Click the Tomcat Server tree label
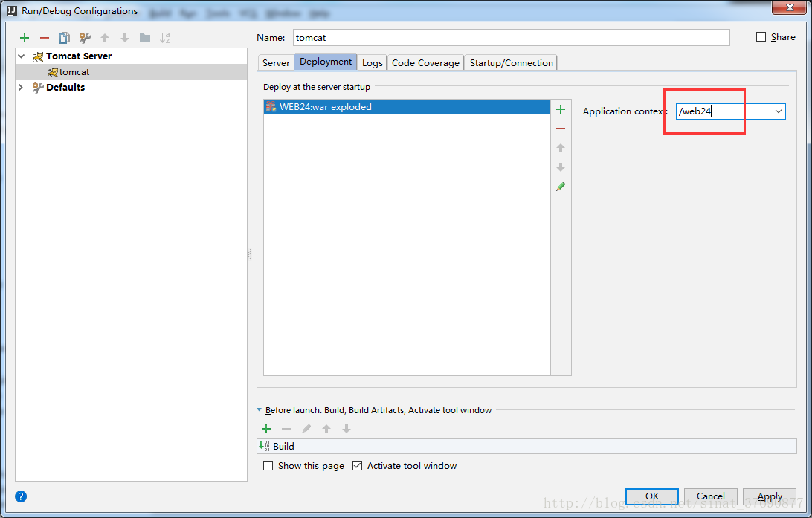Image resolution: width=812 pixels, height=518 pixels. point(79,56)
